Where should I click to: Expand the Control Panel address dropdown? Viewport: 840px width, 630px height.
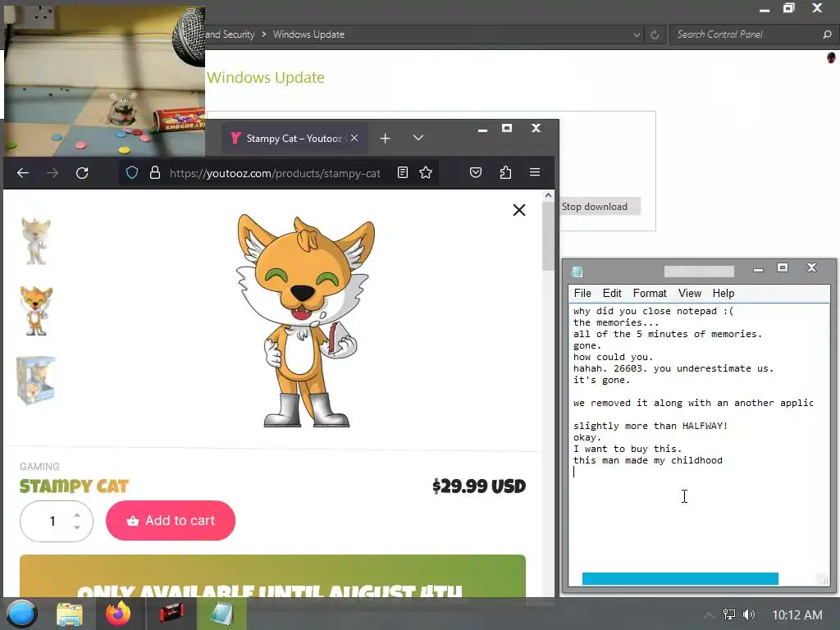(x=637, y=34)
